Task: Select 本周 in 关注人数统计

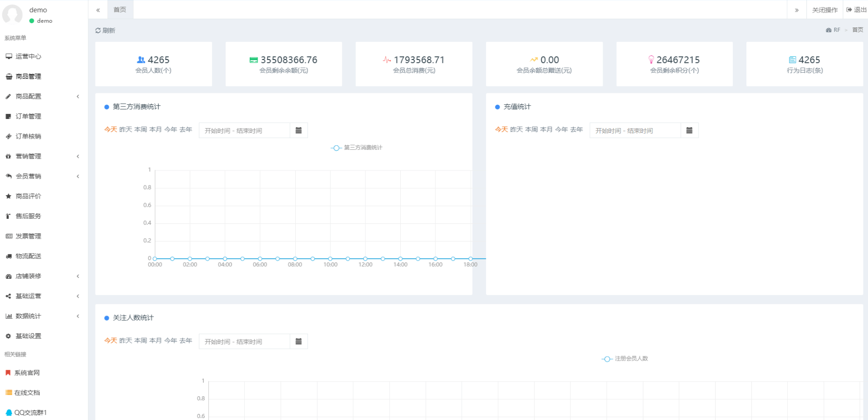Action: tap(141, 341)
